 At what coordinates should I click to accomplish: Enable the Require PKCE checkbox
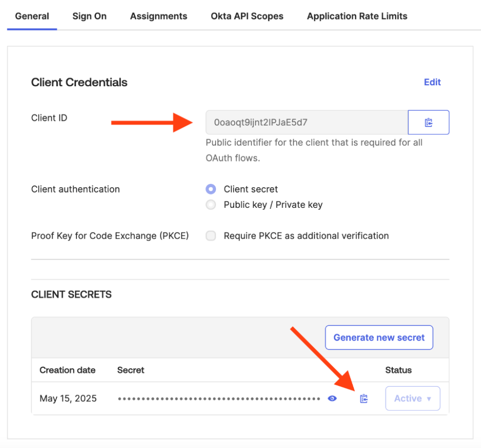[211, 236]
